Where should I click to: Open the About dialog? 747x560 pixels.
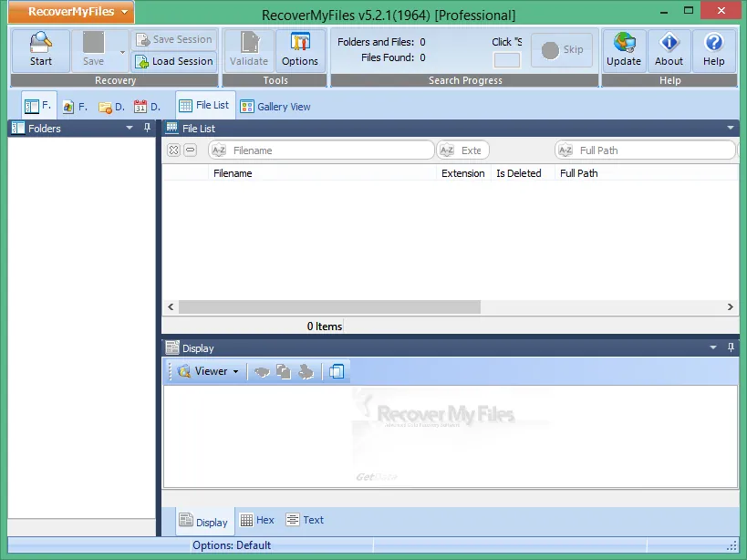(x=669, y=50)
